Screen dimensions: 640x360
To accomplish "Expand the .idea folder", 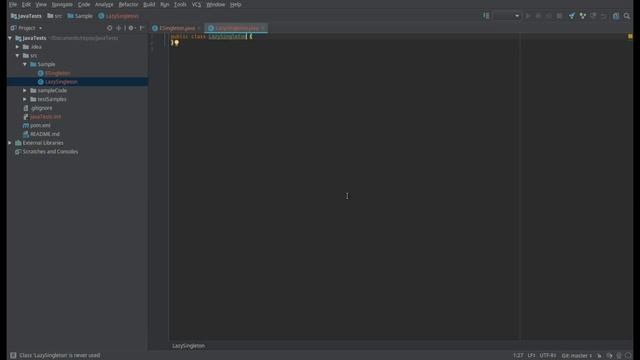I will [18, 47].
